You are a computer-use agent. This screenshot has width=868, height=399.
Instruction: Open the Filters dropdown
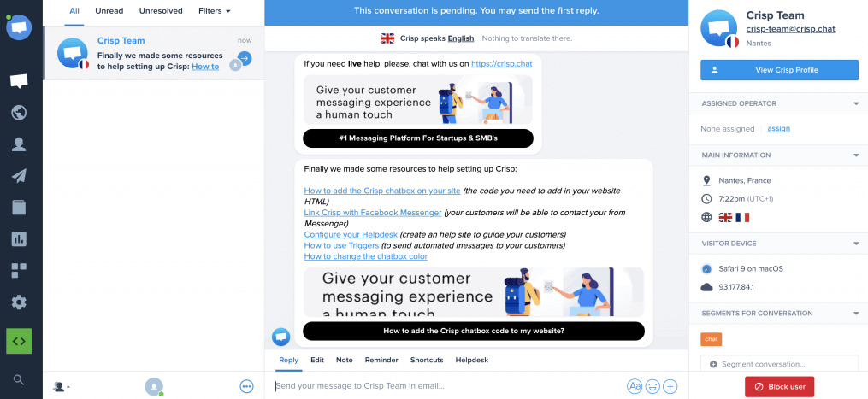215,11
